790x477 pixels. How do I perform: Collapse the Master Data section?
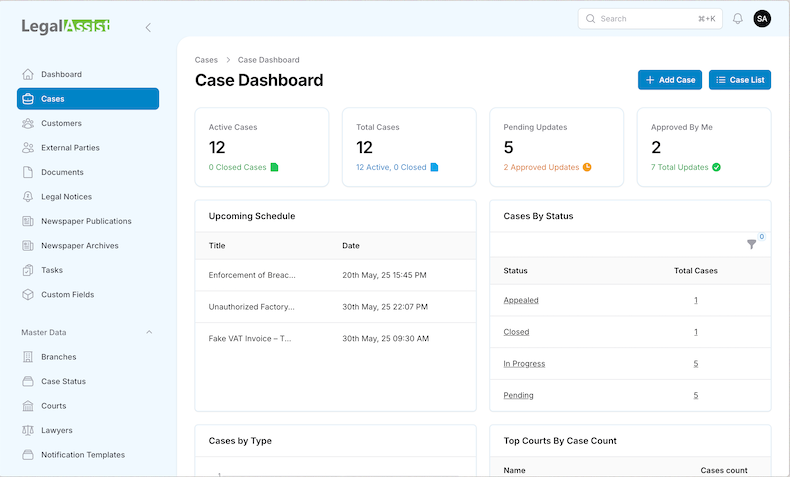tap(149, 332)
